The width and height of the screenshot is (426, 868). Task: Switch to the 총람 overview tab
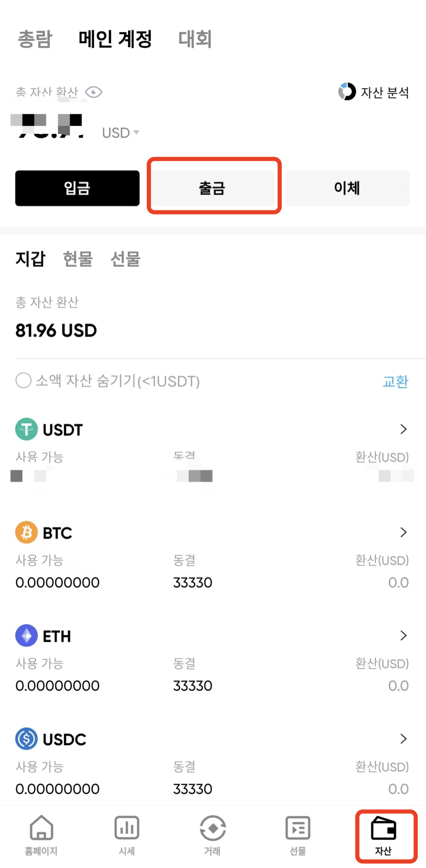pos(35,39)
